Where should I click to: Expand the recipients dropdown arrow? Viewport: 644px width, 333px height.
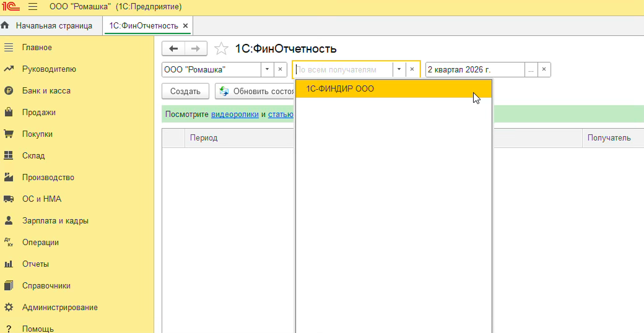[399, 69]
